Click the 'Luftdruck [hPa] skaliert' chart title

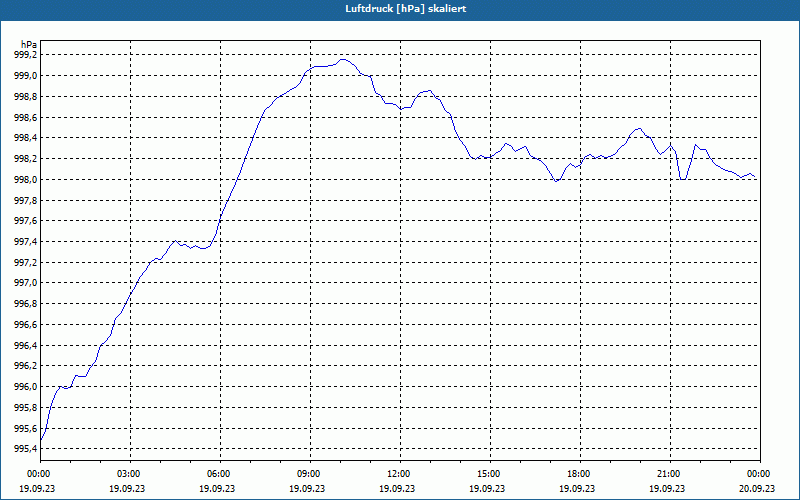click(x=405, y=9)
